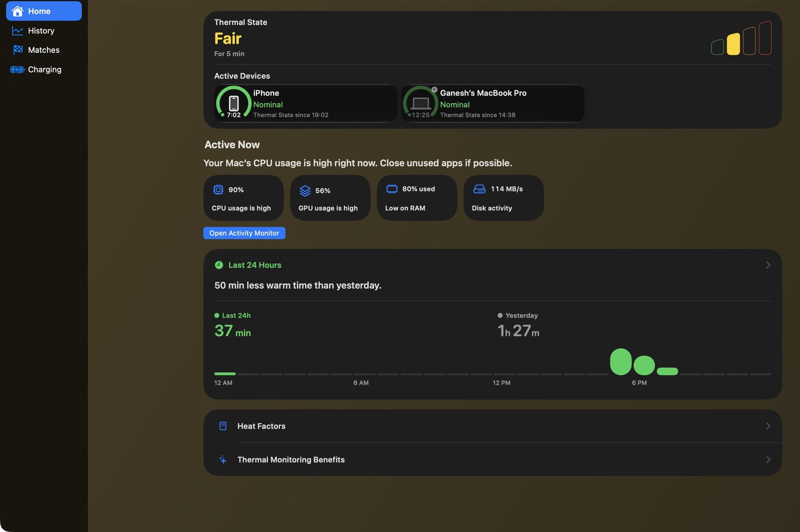
Task: Click '50 min less warm time than yesterday.'
Action: pyautogui.click(x=298, y=285)
